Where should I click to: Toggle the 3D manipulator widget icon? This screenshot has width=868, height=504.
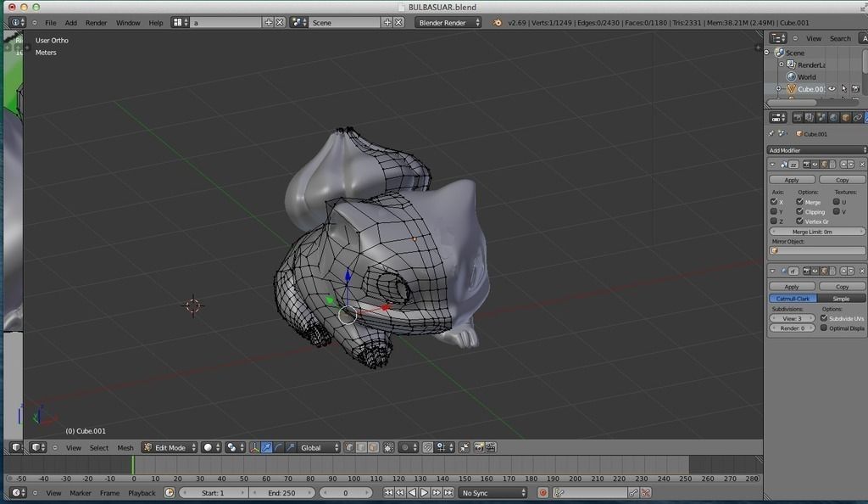254,447
